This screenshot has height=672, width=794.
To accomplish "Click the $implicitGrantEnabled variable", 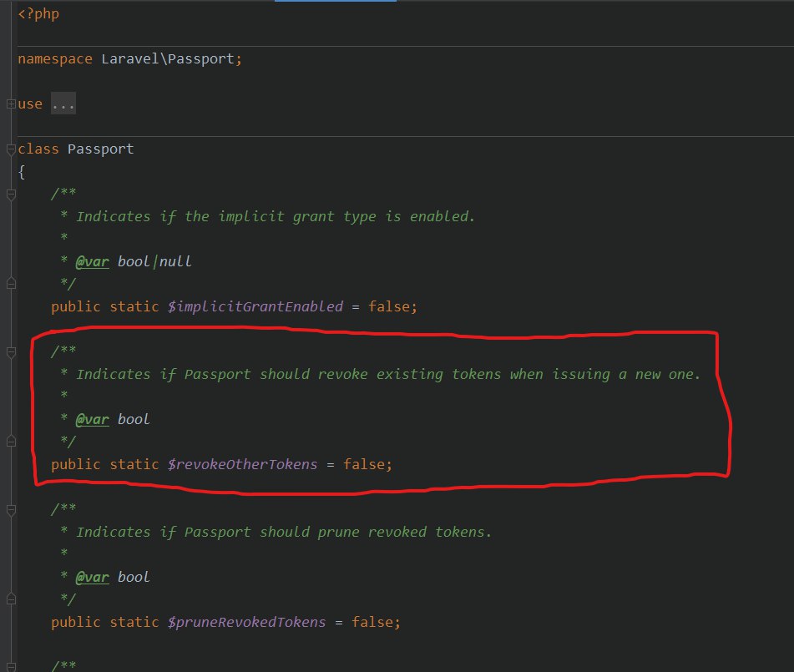I will [255, 307].
